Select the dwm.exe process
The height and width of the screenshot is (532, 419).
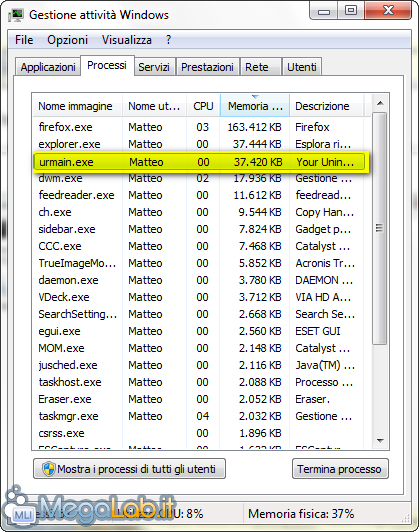click(198, 178)
